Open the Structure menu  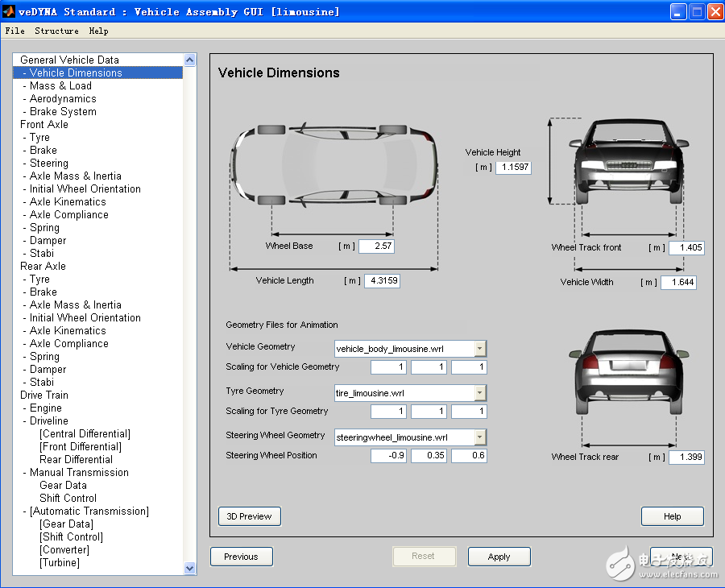click(x=56, y=31)
